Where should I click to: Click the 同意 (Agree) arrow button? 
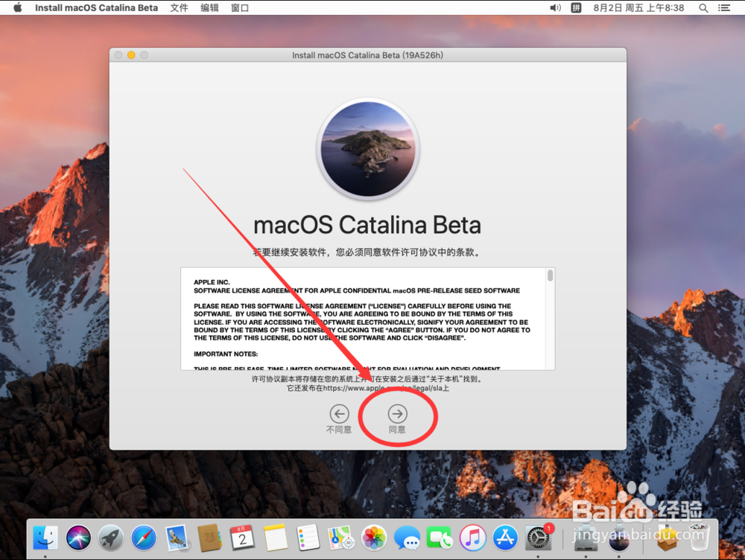tap(397, 414)
